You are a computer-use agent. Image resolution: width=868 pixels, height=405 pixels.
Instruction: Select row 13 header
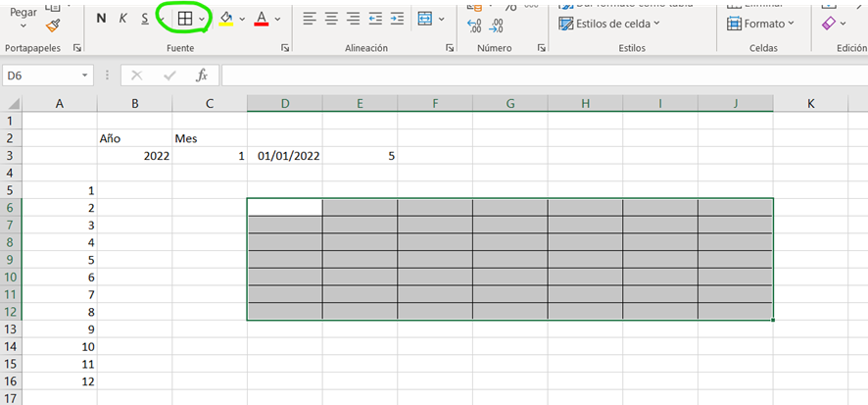(x=11, y=329)
